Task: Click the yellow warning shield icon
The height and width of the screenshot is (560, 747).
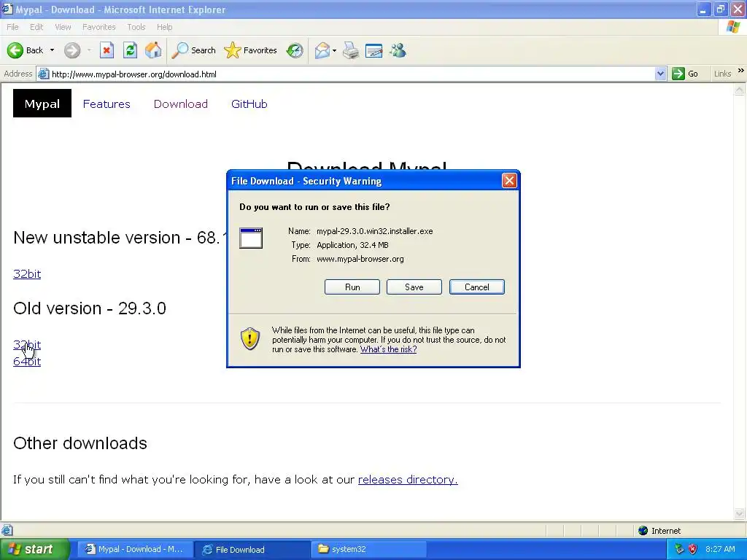Action: (x=250, y=338)
